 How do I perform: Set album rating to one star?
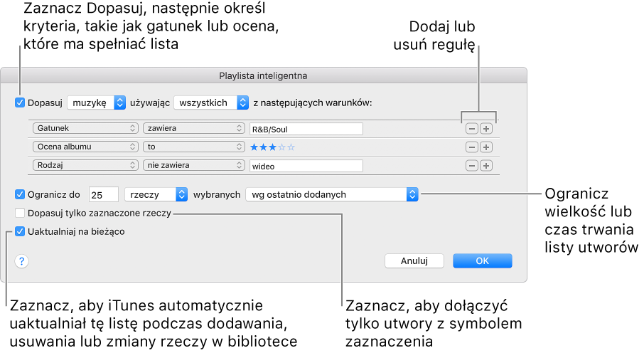click(x=254, y=147)
